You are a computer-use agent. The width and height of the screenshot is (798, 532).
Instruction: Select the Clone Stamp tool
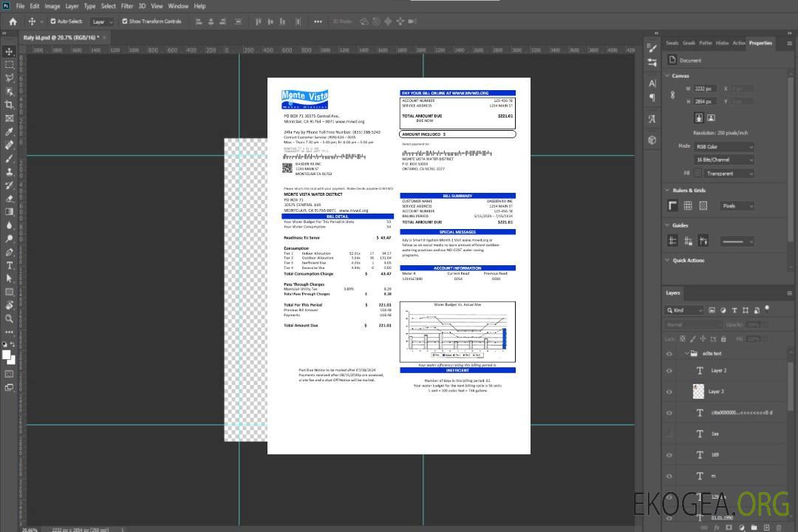click(9, 171)
